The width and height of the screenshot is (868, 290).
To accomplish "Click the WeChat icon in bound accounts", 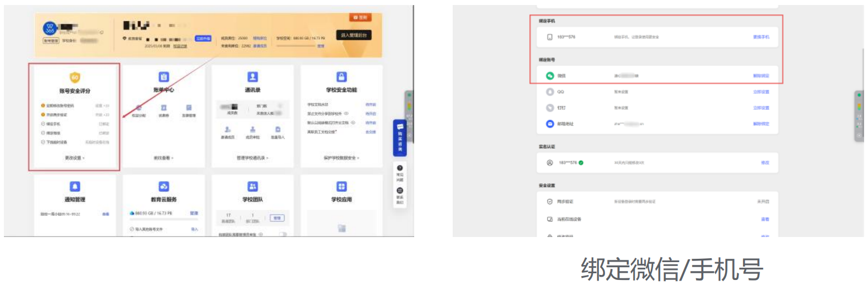I will click(x=550, y=75).
